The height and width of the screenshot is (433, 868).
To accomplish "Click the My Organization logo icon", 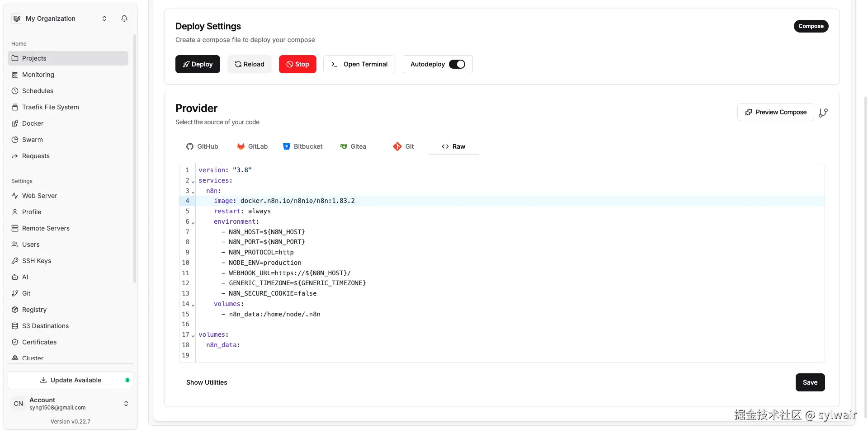I will point(17,19).
